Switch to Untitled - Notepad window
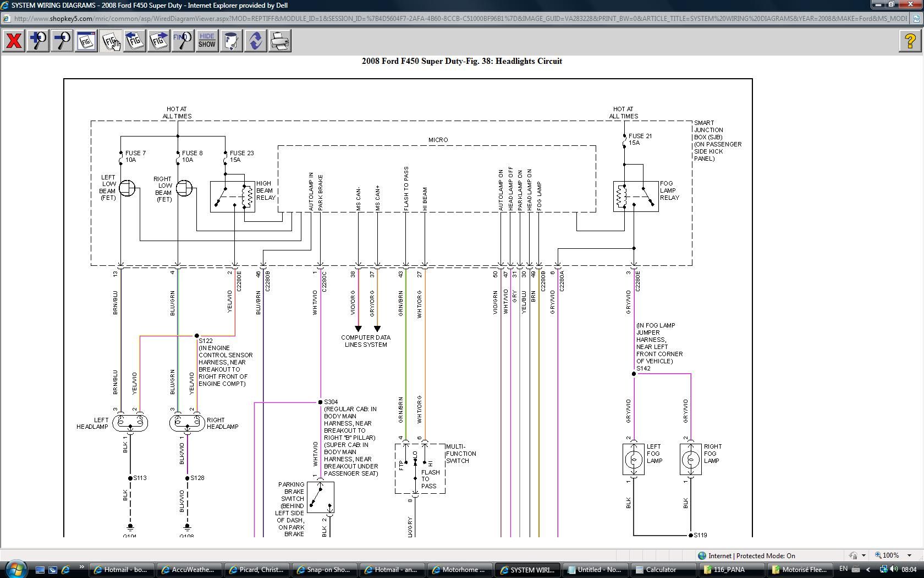 594,569
